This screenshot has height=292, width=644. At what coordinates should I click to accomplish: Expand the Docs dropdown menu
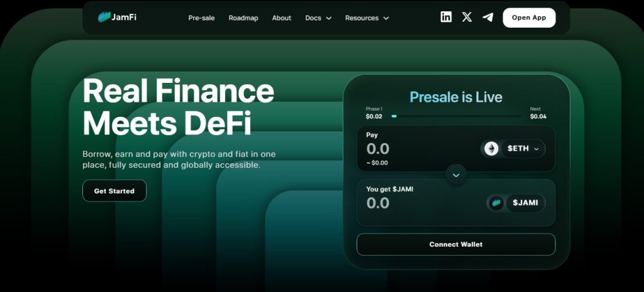318,18
